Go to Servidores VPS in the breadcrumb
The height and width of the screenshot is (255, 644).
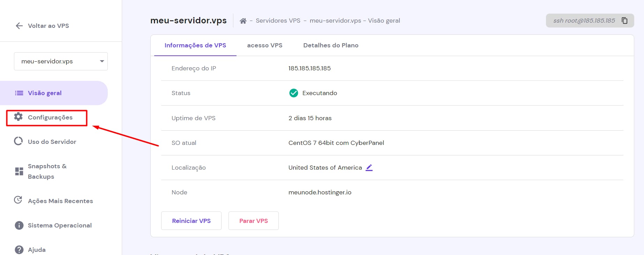[278, 21]
